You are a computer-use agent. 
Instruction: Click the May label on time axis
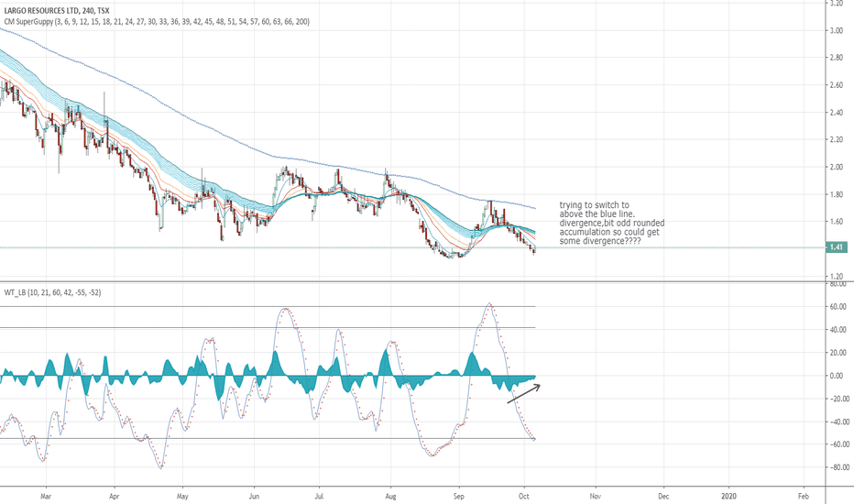(x=182, y=497)
